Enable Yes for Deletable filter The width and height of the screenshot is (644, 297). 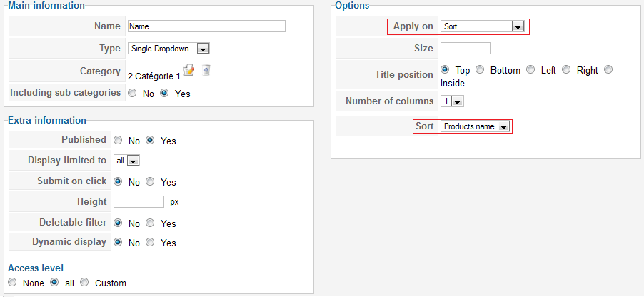click(x=150, y=223)
